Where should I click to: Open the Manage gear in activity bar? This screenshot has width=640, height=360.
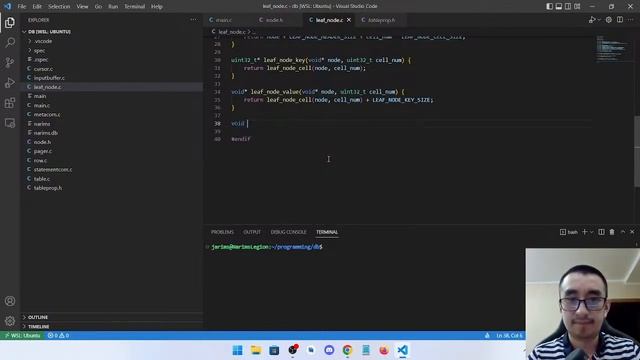[10, 321]
